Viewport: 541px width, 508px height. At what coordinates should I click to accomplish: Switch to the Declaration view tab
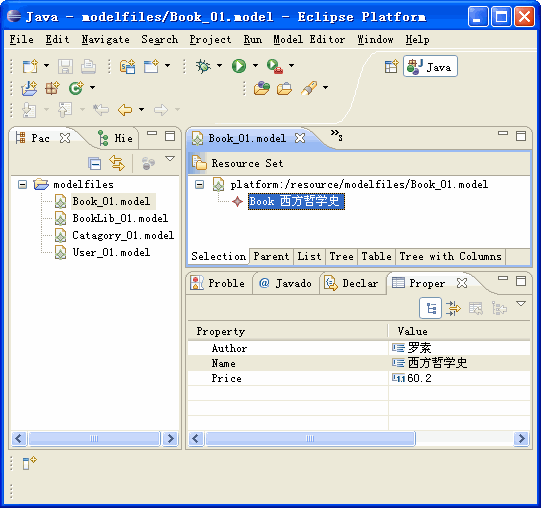point(352,283)
